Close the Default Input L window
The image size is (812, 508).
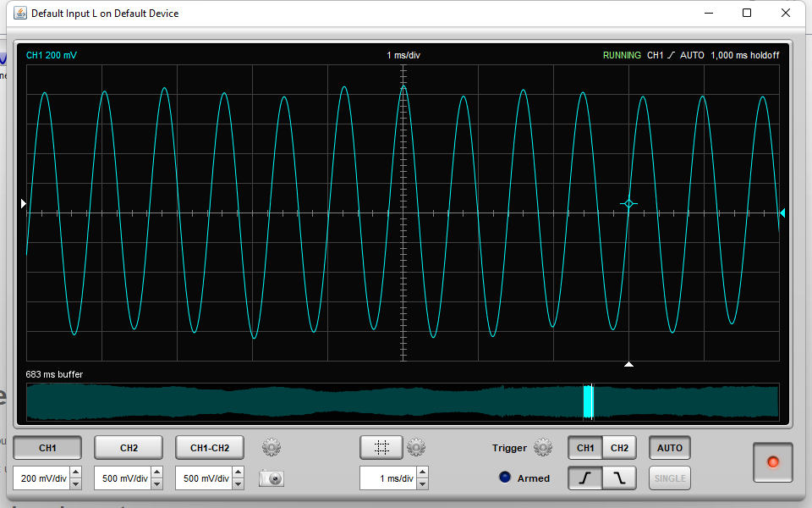point(786,13)
